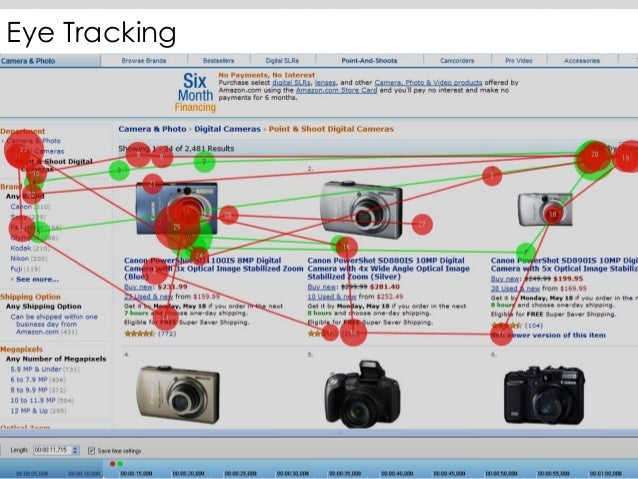Click the Six Month Financing logo

(195, 92)
